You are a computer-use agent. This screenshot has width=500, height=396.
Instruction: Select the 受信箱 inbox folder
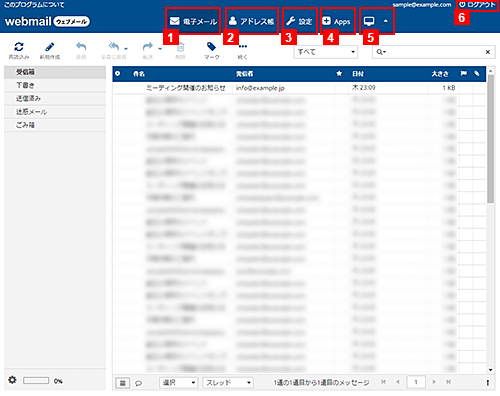tap(55, 72)
